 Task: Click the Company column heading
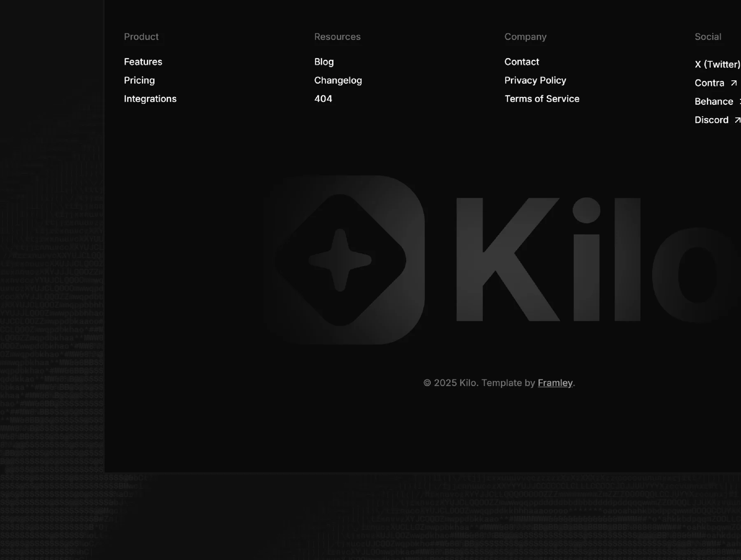click(x=525, y=37)
